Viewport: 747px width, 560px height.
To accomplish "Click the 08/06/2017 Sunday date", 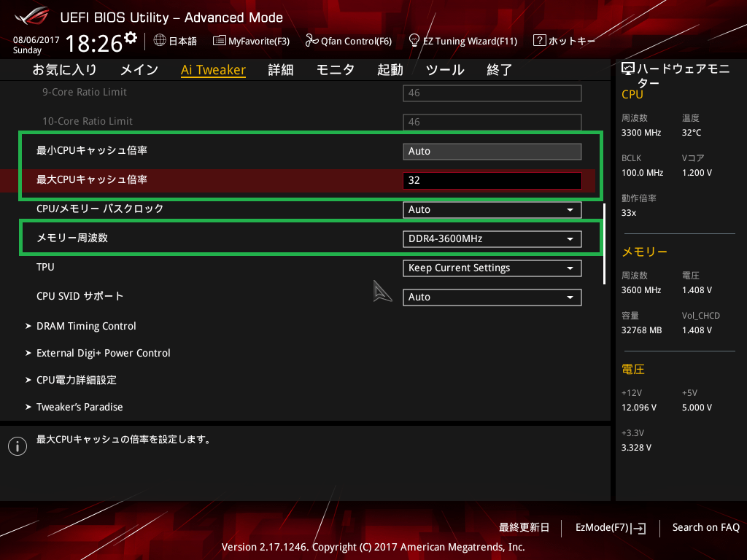I will 36,45.
